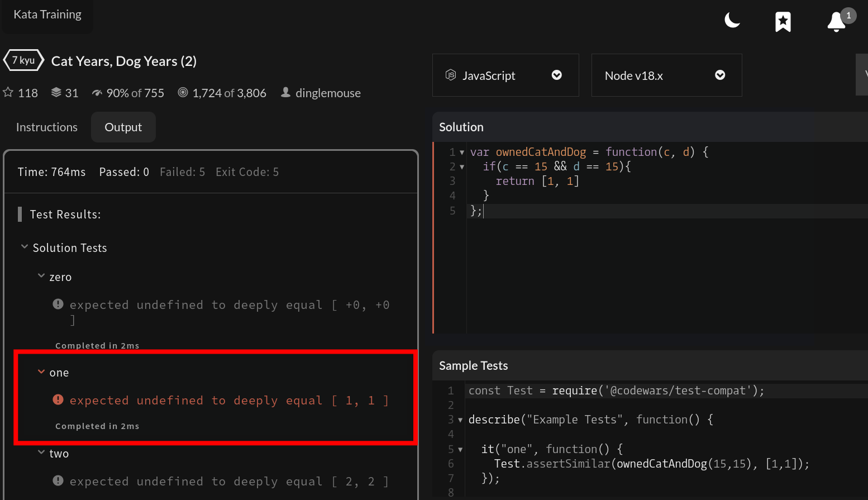
Task: Click the 'Failed: 5' status text
Action: point(182,172)
